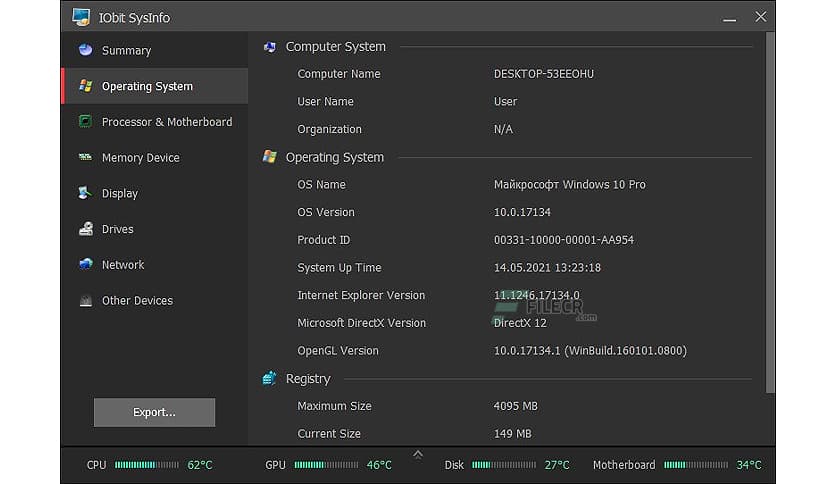Click the Other Devices icon in sidebar

(x=85, y=301)
